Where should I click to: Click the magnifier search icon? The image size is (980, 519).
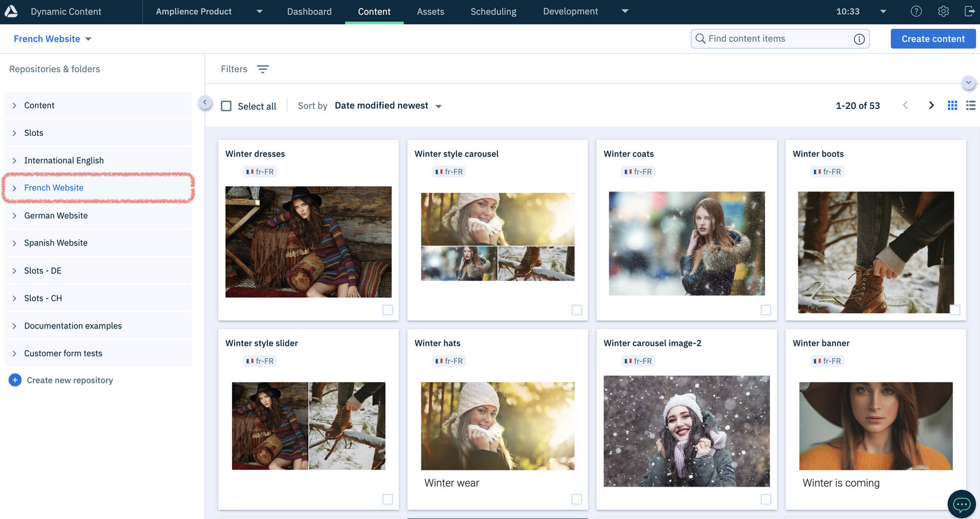pos(700,39)
